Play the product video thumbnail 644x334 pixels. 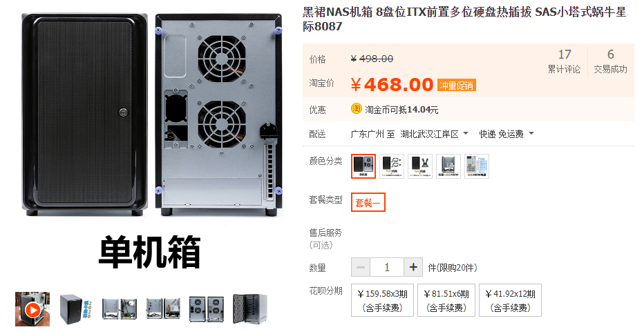[x=32, y=309]
